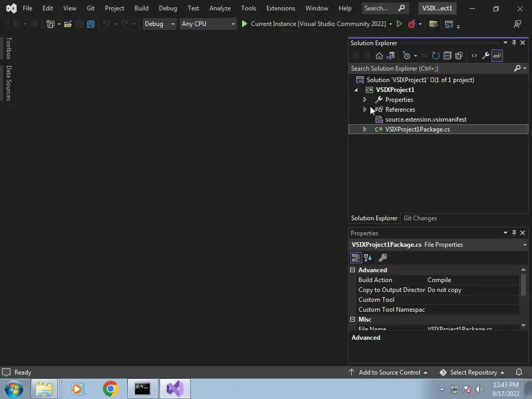
Task: Open the Properties object selector dropdown
Action: (525, 245)
